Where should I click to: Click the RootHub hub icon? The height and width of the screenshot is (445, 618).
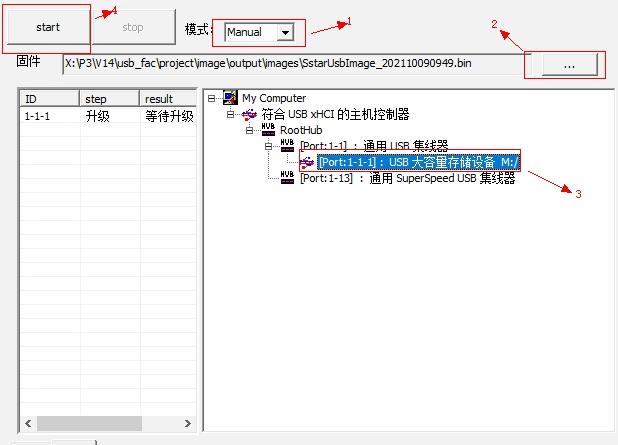click(268, 130)
